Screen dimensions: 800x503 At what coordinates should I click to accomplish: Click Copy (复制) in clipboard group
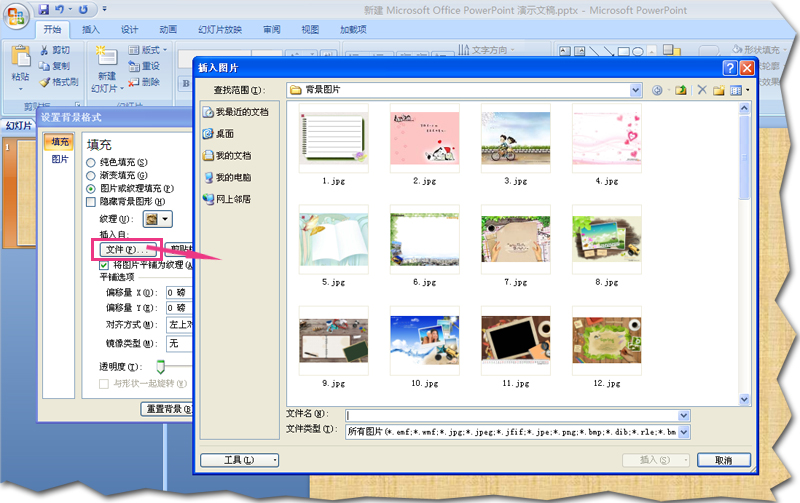[x=55, y=66]
